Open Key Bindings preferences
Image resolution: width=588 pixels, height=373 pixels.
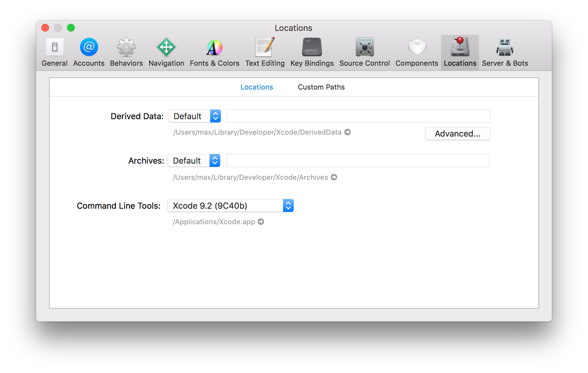coord(312,52)
